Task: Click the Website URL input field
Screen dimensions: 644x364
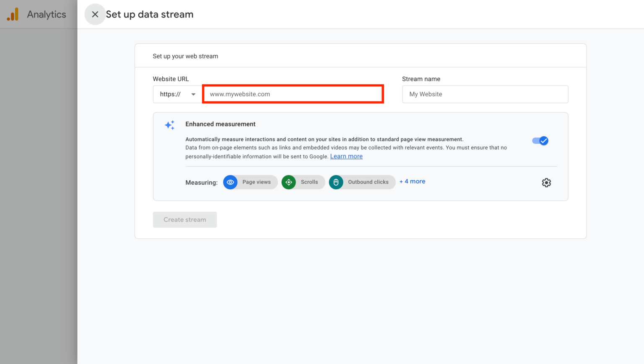Action: pos(293,94)
